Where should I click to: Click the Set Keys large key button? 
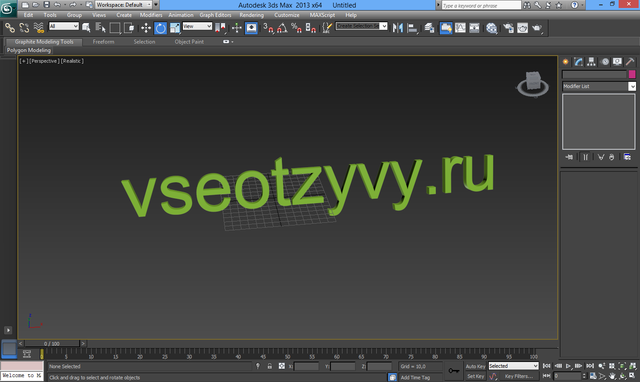(x=453, y=371)
